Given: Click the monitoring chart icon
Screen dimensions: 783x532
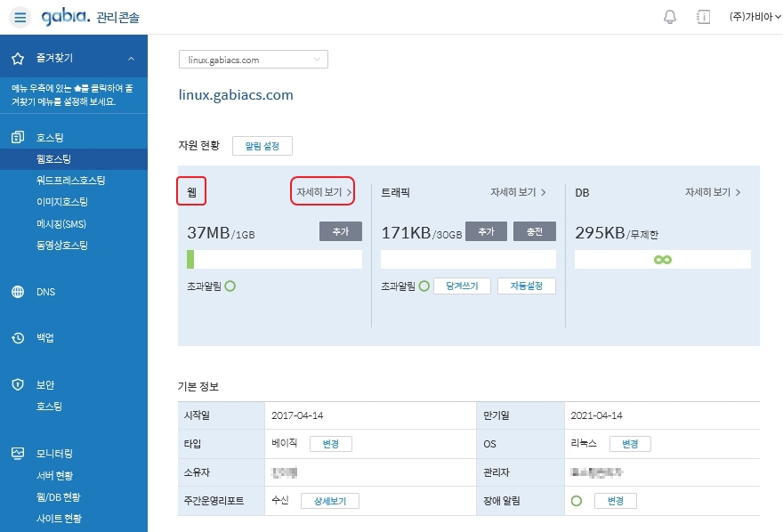Looking at the screenshot, I should click(x=18, y=453).
